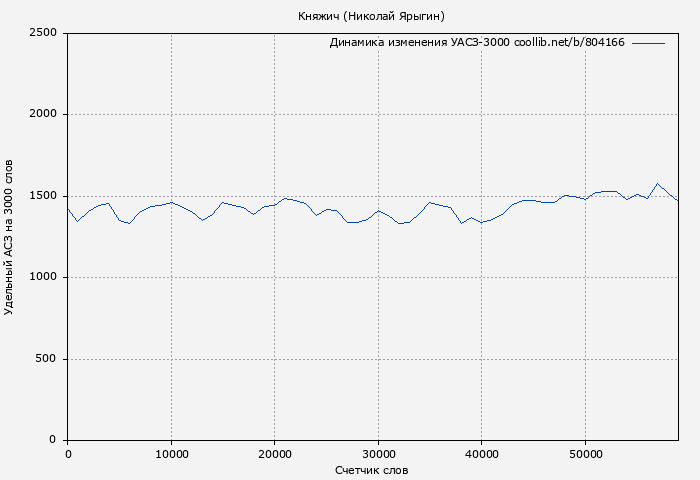The width and height of the screenshot is (700, 480).
Task: Click the 10000 tick label on the X-axis
Action: 171,454
